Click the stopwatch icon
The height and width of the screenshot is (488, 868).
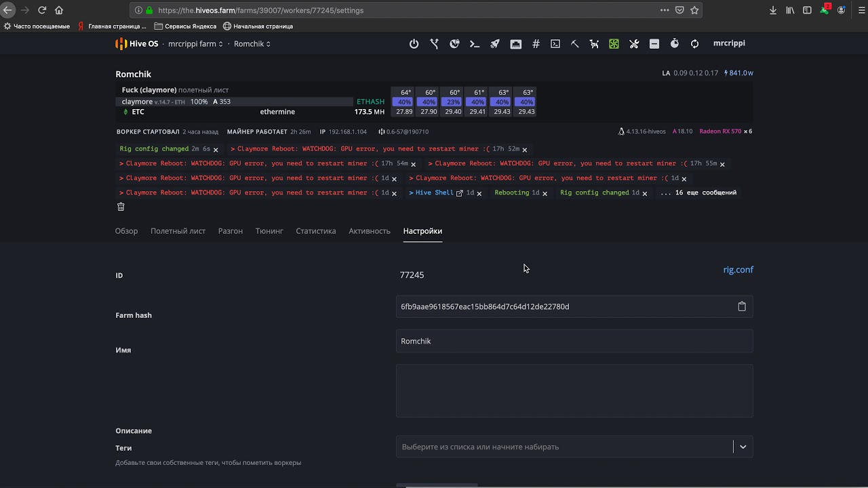[x=675, y=43]
